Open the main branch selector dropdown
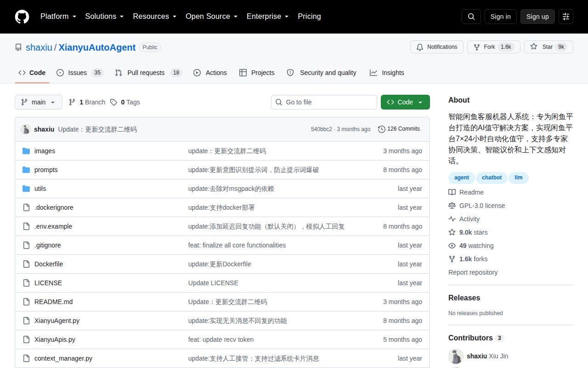 point(39,102)
